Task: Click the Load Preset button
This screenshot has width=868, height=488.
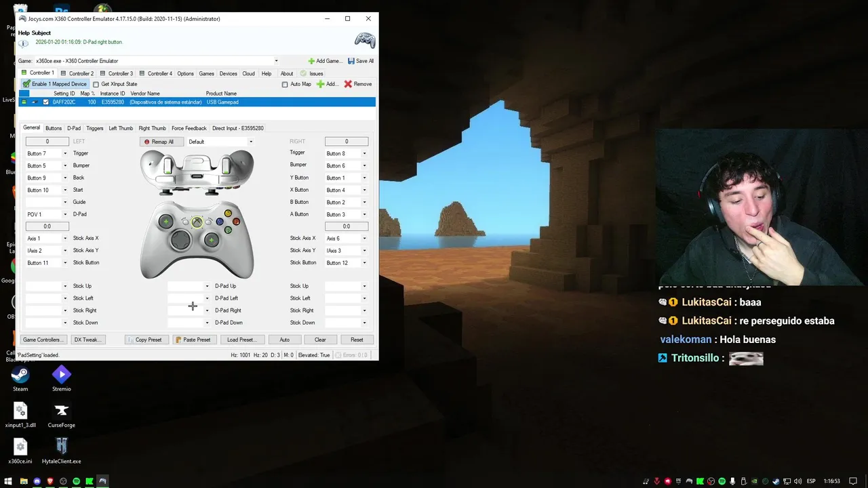Action: point(241,340)
